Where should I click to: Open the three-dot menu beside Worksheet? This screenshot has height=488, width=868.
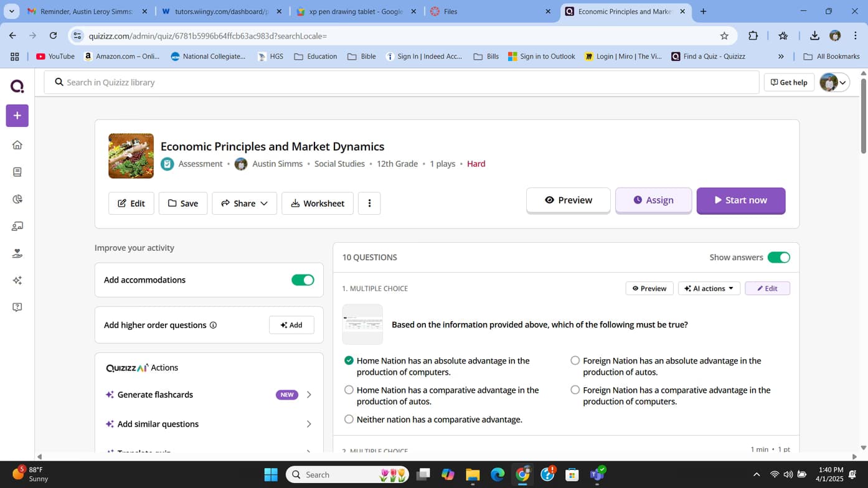pos(369,203)
